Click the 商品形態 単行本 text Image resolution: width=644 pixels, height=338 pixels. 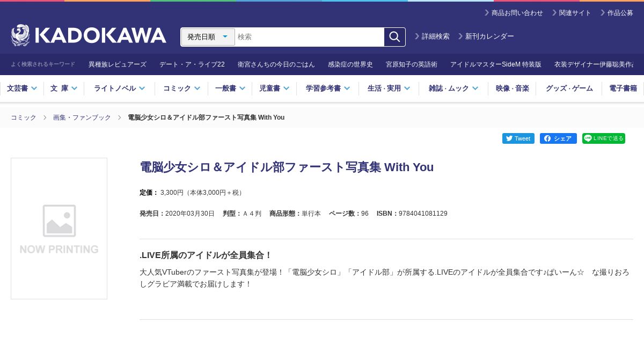tap(295, 214)
